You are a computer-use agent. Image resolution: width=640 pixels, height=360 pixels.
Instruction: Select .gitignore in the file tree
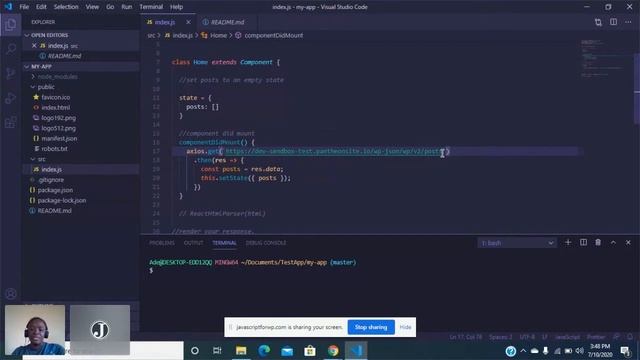51,180
